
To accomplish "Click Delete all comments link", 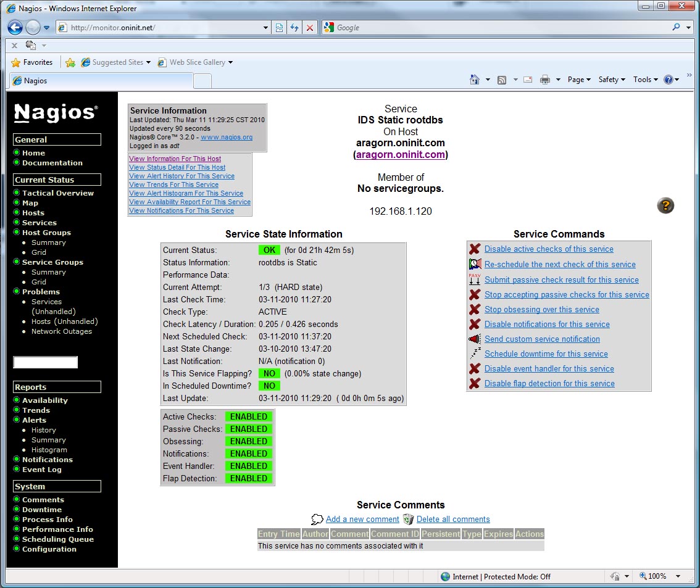I will [452, 520].
